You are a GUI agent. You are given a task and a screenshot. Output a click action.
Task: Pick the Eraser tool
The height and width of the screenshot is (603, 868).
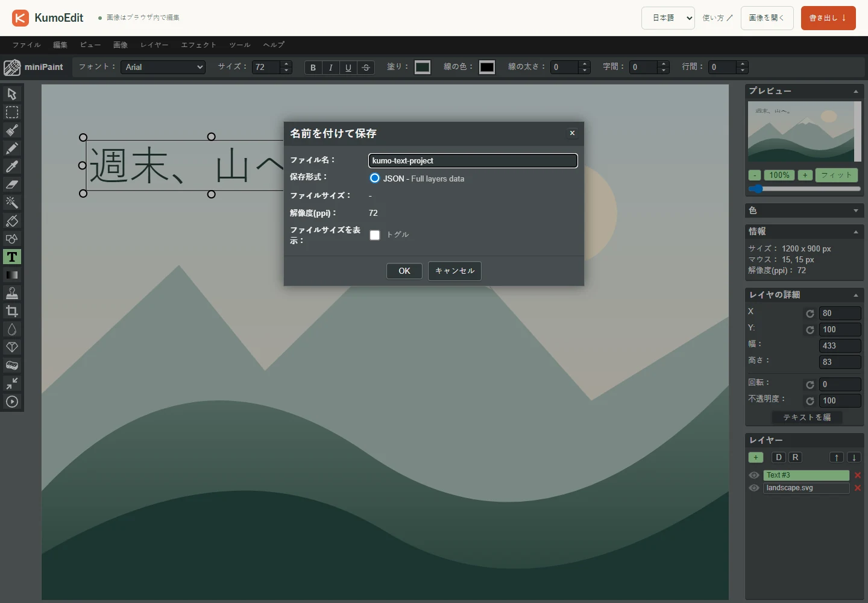(x=12, y=185)
